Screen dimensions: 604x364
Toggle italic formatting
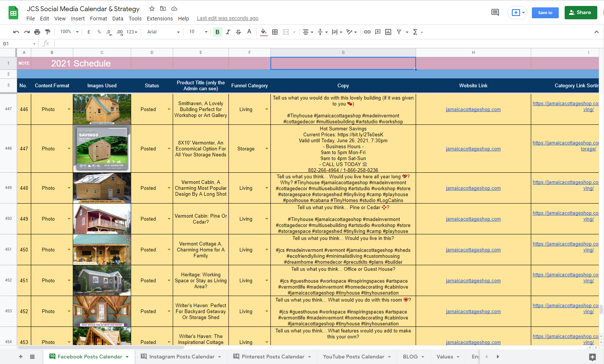(228, 32)
